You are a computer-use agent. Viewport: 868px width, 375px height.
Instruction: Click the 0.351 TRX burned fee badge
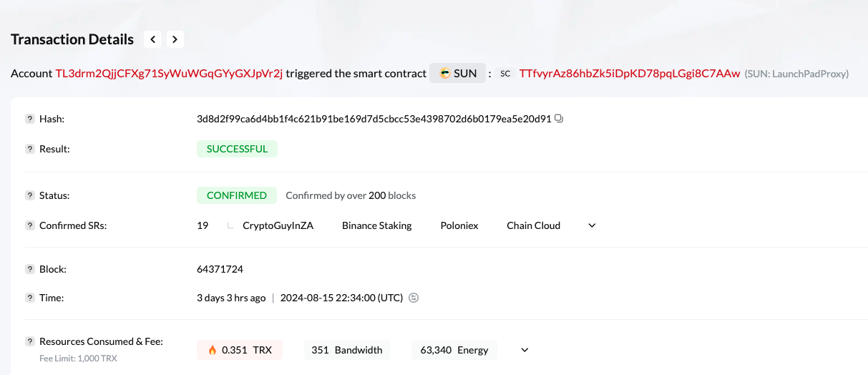coord(240,350)
